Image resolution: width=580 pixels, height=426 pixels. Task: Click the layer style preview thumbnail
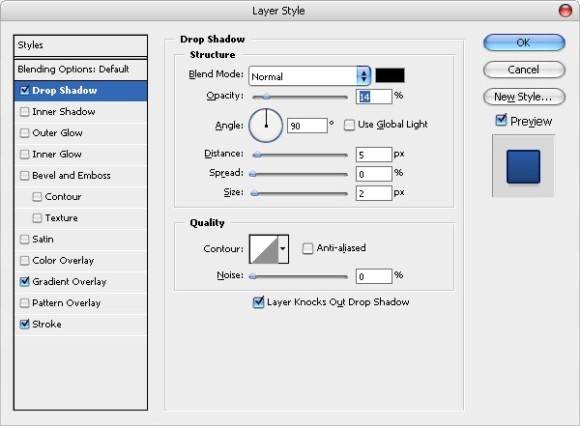coord(523,166)
